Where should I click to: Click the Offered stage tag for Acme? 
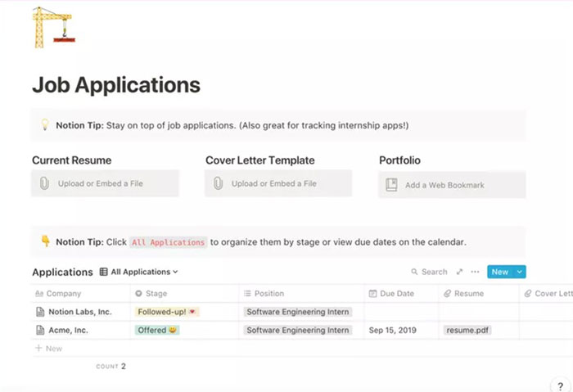[157, 331]
